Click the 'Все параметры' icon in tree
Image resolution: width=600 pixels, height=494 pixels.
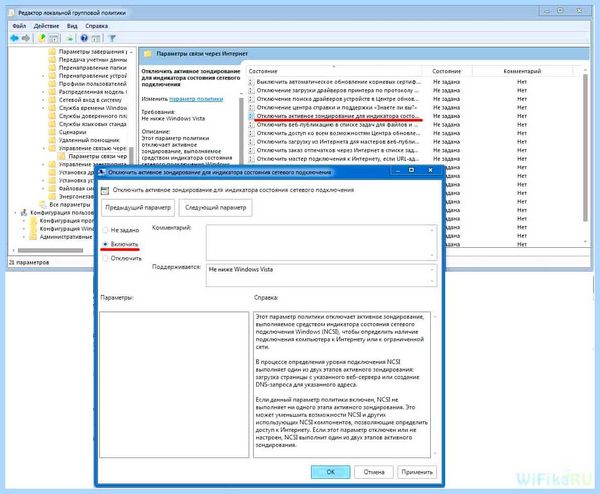coord(43,204)
